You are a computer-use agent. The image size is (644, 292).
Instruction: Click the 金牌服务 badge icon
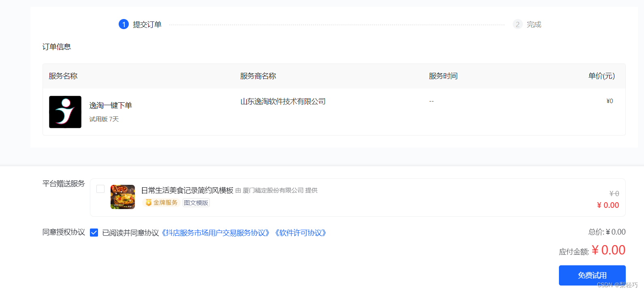[149, 203]
